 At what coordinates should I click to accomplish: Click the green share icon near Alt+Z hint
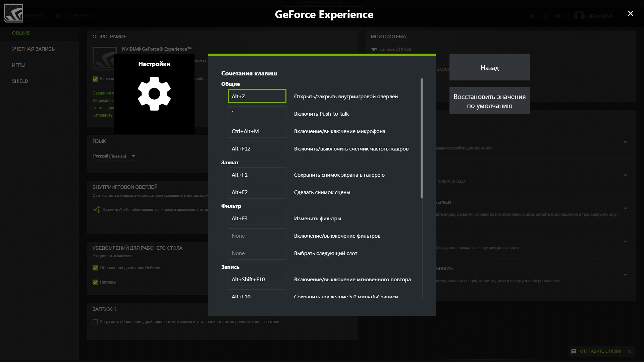point(97,209)
